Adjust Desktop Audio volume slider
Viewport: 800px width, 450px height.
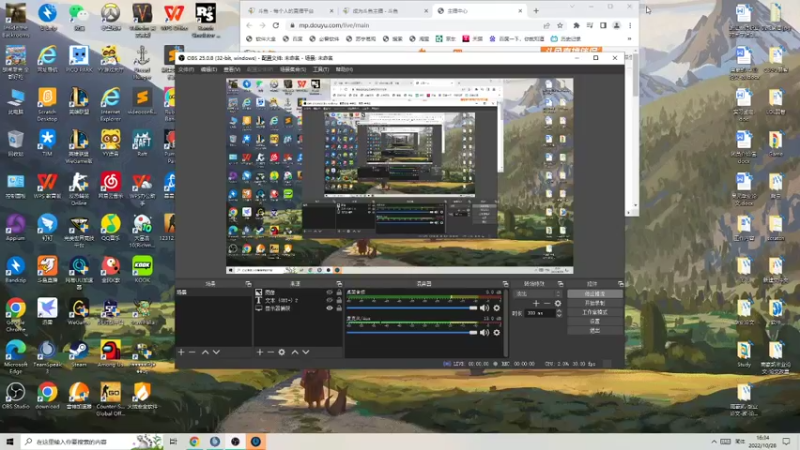click(x=412, y=308)
